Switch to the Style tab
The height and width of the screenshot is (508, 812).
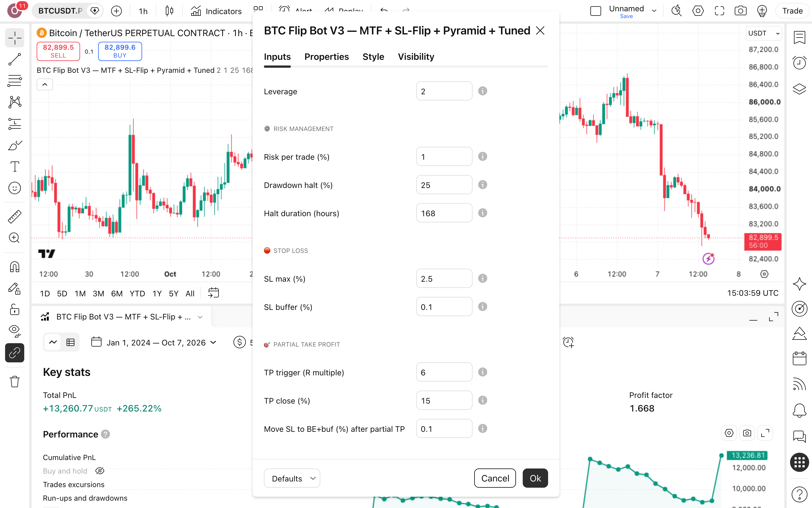point(373,57)
